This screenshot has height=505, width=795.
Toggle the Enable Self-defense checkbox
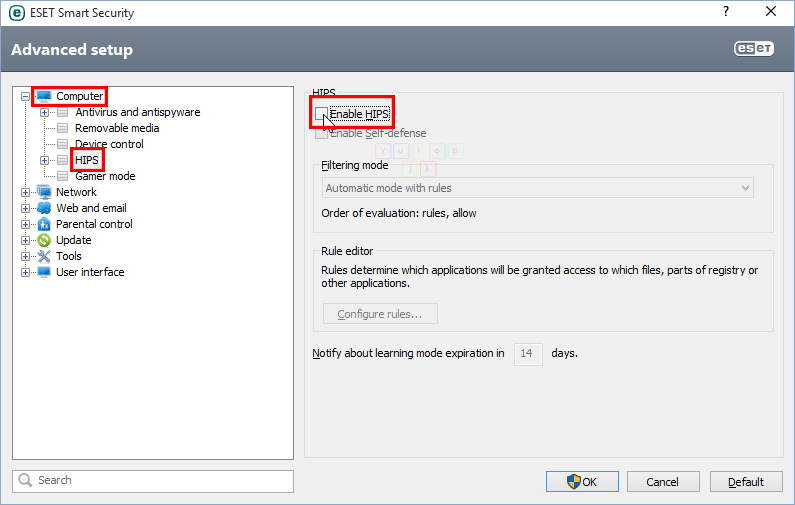tap(321, 133)
